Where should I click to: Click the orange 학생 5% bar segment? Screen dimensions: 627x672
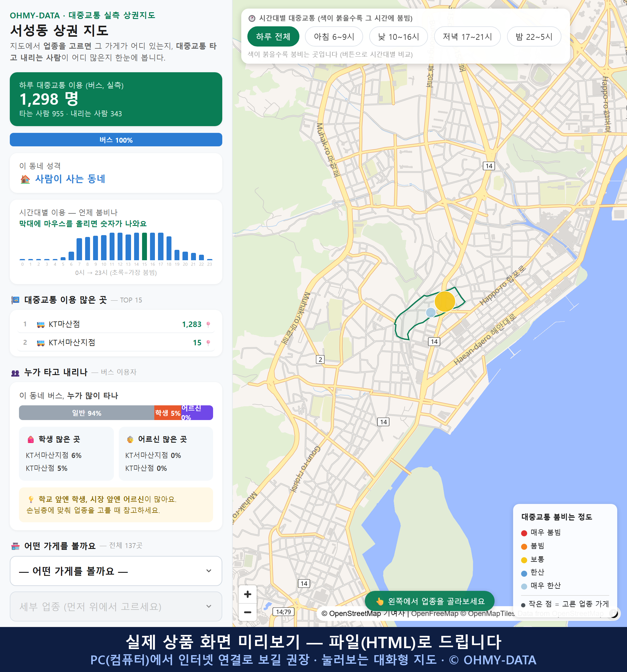pyautogui.click(x=168, y=413)
